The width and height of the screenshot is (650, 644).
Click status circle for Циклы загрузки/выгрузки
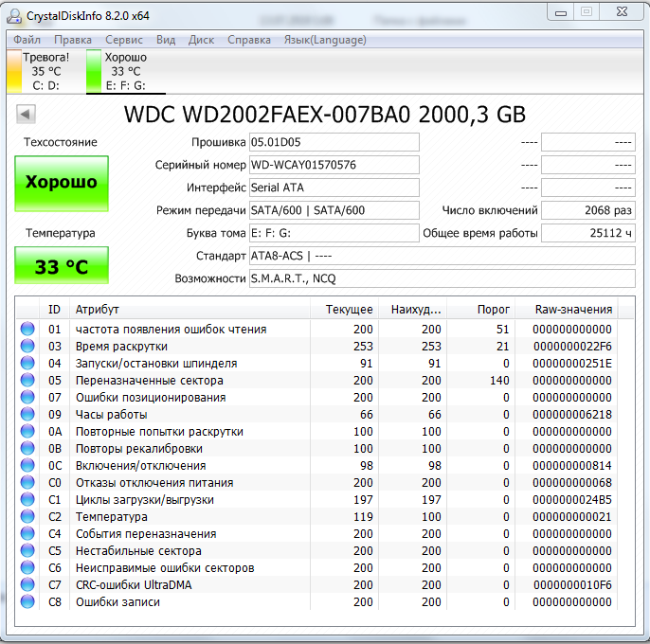pos(27,499)
